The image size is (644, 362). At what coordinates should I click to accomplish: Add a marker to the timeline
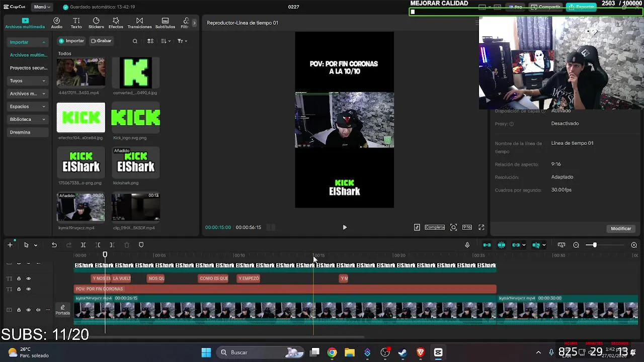click(x=141, y=245)
